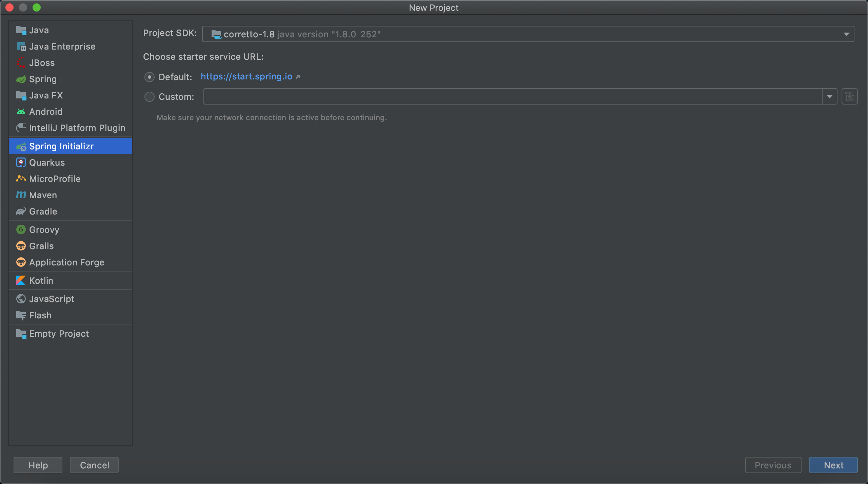The image size is (868, 484).
Task: Click the Java FX folder icon
Action: tap(21, 95)
